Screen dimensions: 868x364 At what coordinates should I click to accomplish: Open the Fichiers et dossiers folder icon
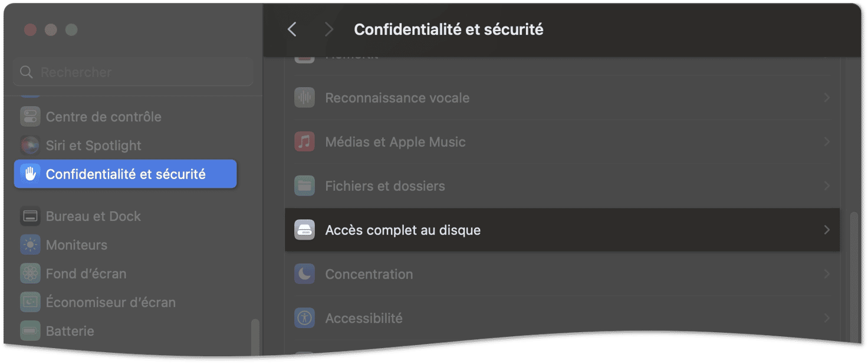(x=305, y=186)
